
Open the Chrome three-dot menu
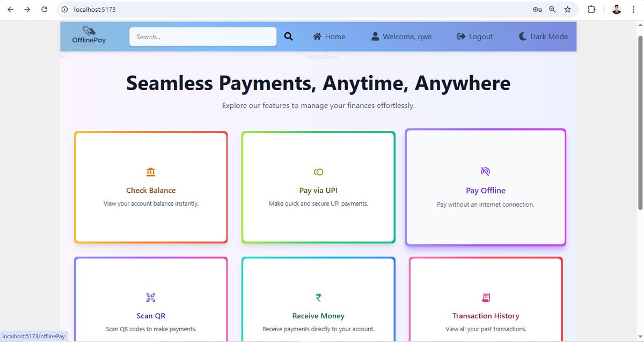click(x=634, y=10)
